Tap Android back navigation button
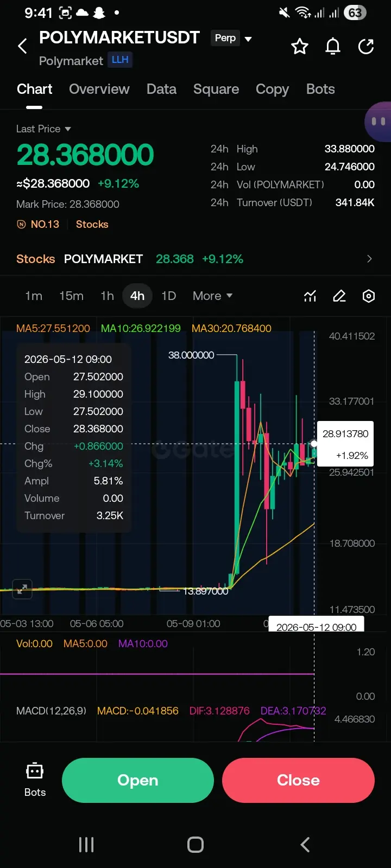Screen dimensions: 391x868 click(305, 844)
